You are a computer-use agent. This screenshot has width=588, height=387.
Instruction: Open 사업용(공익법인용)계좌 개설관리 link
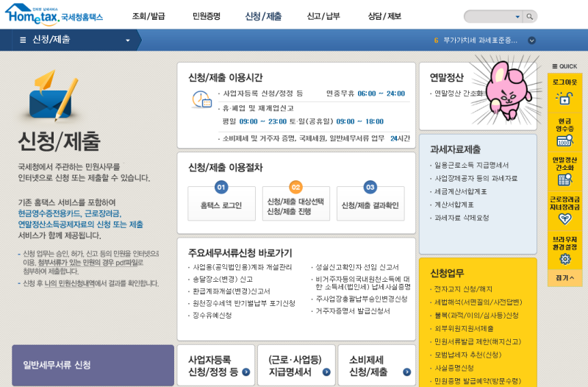[x=243, y=267]
